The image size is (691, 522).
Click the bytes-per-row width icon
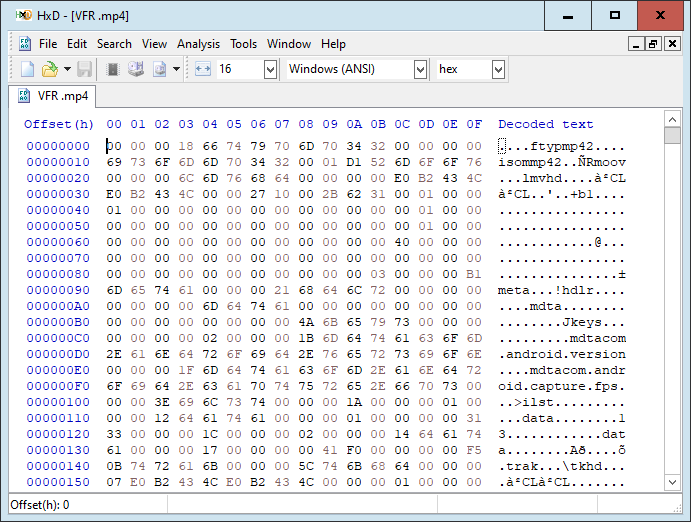click(x=203, y=69)
